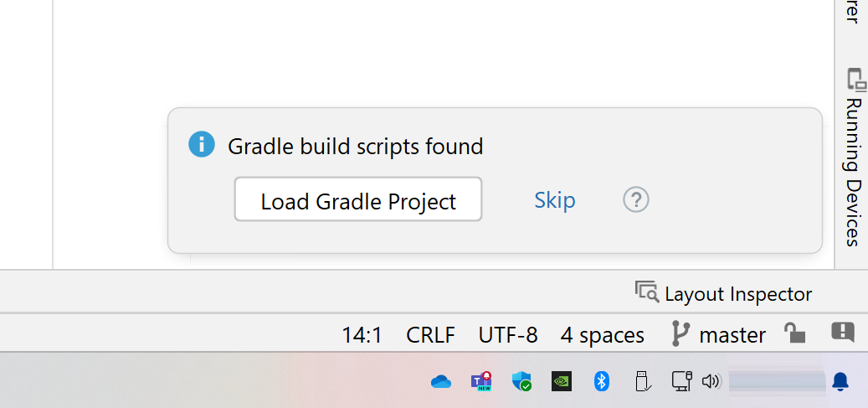Open the NVIDIA tray icon

[561, 382]
